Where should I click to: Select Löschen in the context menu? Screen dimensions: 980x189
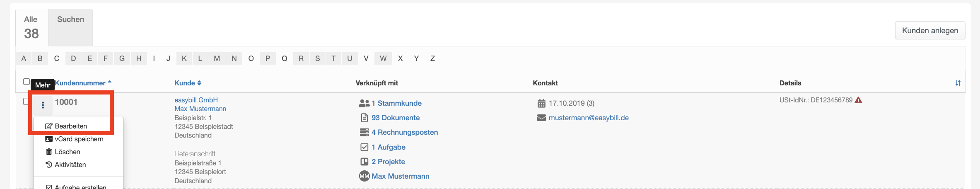(x=67, y=152)
